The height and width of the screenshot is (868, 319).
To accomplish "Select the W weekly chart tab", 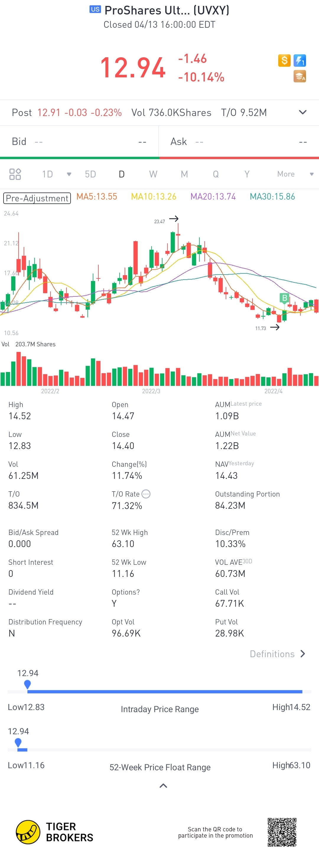I will click(153, 174).
